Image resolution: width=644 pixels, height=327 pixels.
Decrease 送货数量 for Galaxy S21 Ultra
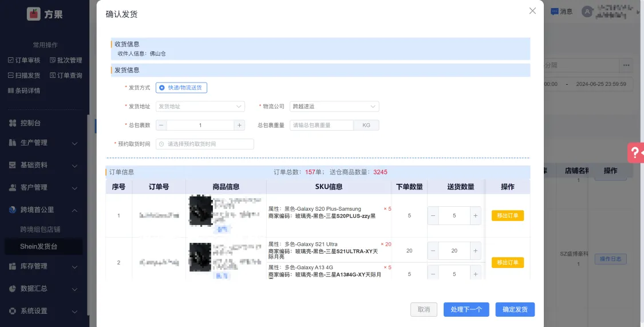433,251
